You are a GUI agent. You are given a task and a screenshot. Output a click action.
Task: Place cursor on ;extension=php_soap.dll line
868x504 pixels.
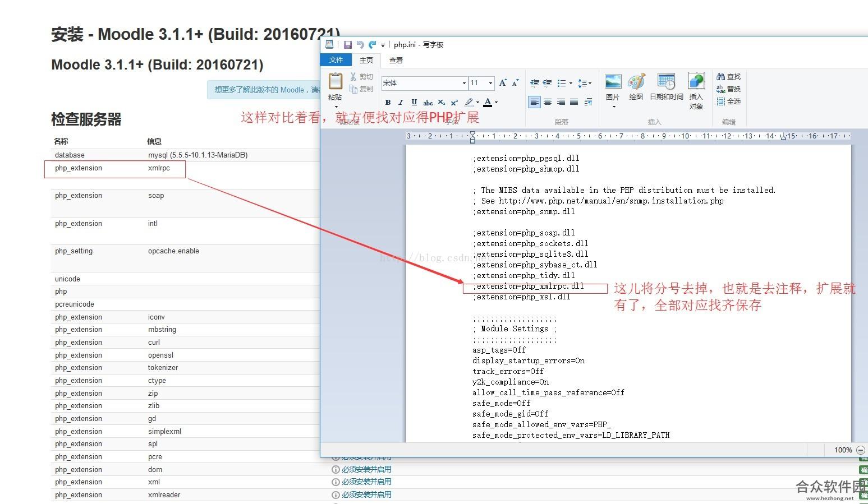click(523, 233)
